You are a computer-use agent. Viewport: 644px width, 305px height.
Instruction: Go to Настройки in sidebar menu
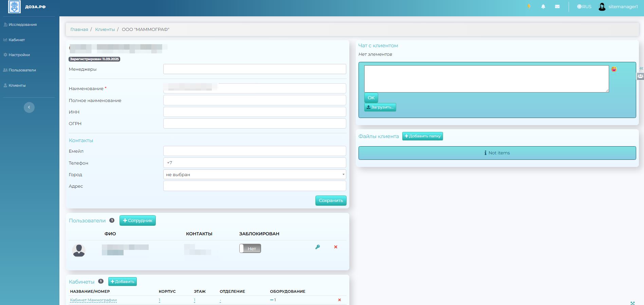click(x=19, y=55)
